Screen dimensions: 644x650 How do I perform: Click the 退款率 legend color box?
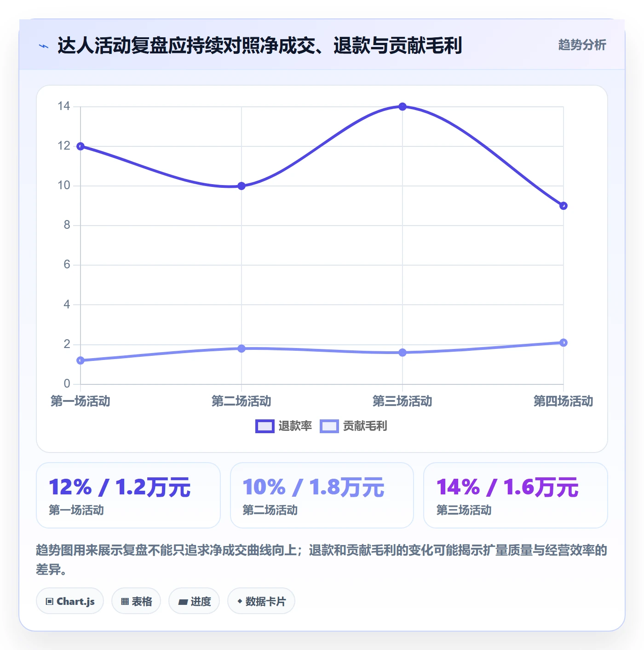(265, 426)
